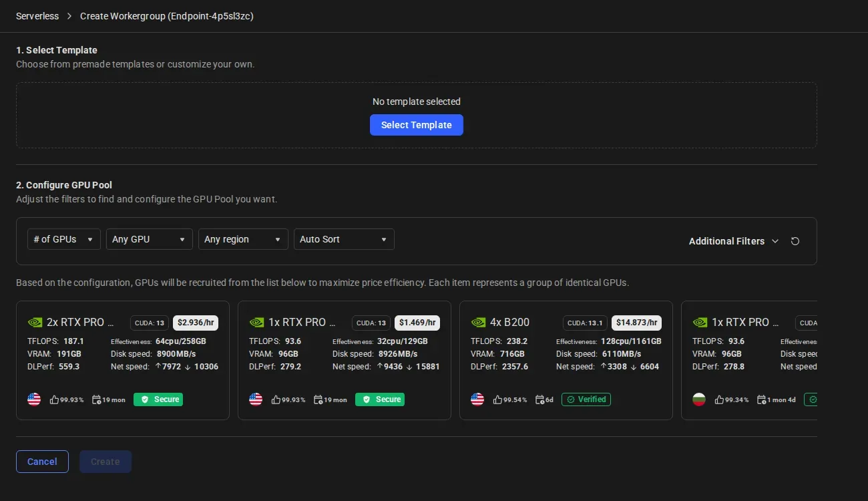Open the # of GPUs dropdown
868x501 pixels.
[x=64, y=239]
